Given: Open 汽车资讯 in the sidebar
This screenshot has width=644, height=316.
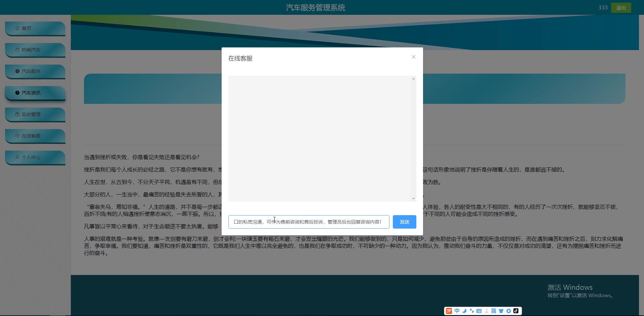Looking at the screenshot, I should [35, 93].
